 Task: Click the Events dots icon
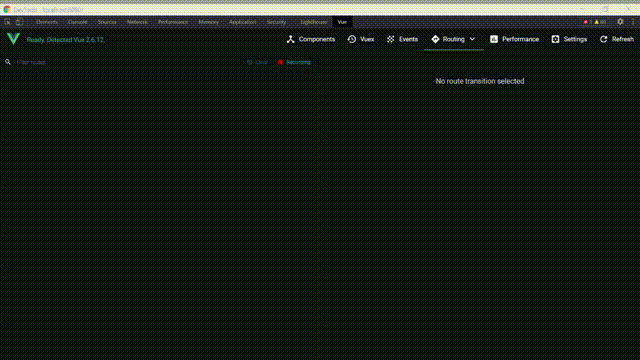[391, 39]
